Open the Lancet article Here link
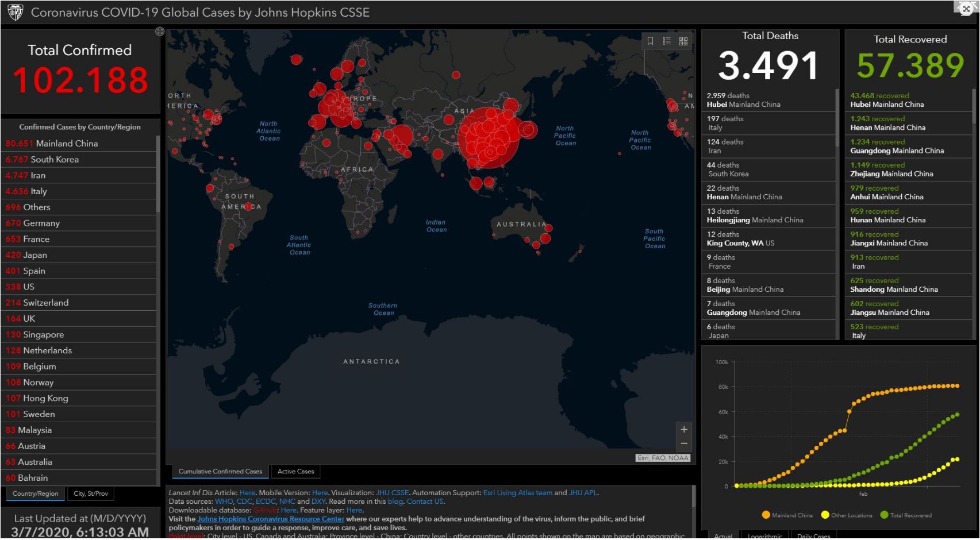980x540 pixels. [247, 493]
